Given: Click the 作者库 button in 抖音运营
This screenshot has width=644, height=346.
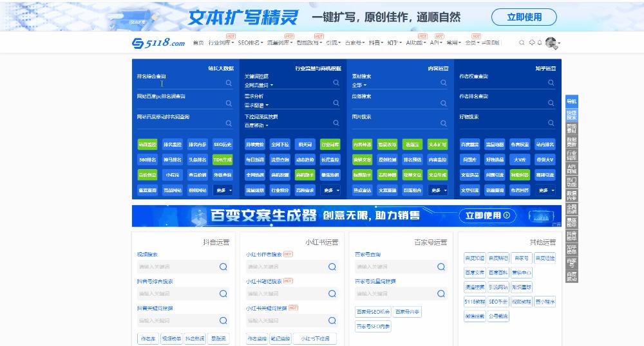Looking at the screenshot, I should (x=148, y=339).
